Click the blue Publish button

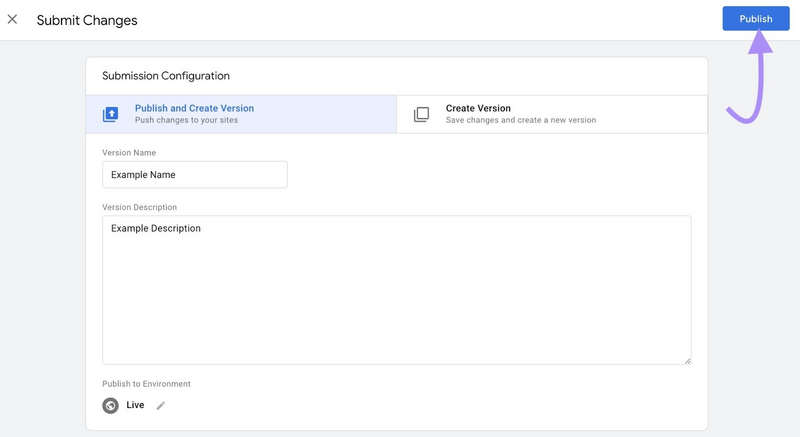(x=755, y=19)
